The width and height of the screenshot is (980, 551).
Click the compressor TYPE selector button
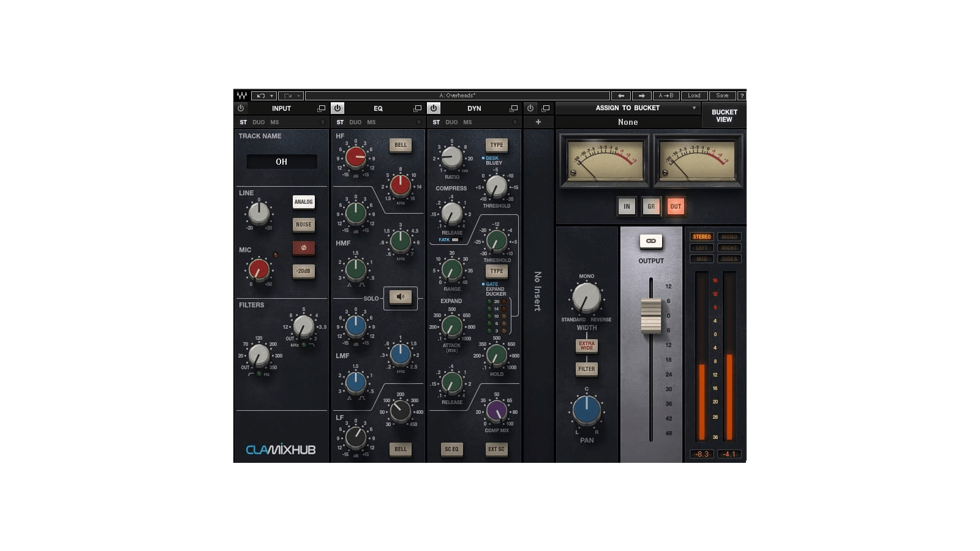click(497, 145)
